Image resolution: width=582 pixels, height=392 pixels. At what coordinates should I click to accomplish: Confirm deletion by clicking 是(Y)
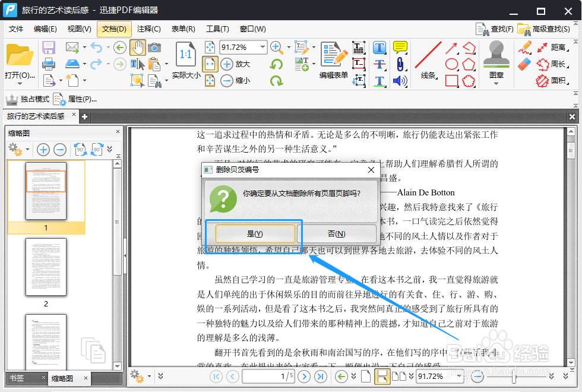(x=255, y=233)
